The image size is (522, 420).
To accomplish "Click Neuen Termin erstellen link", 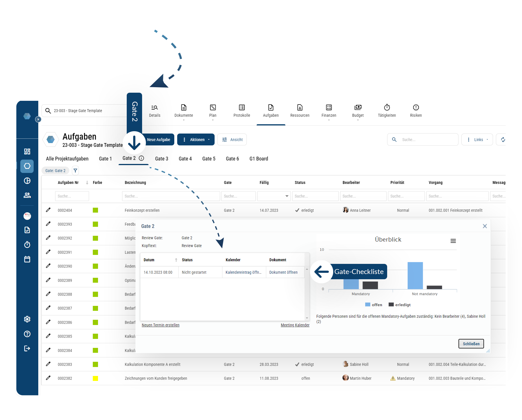I will 160,325.
